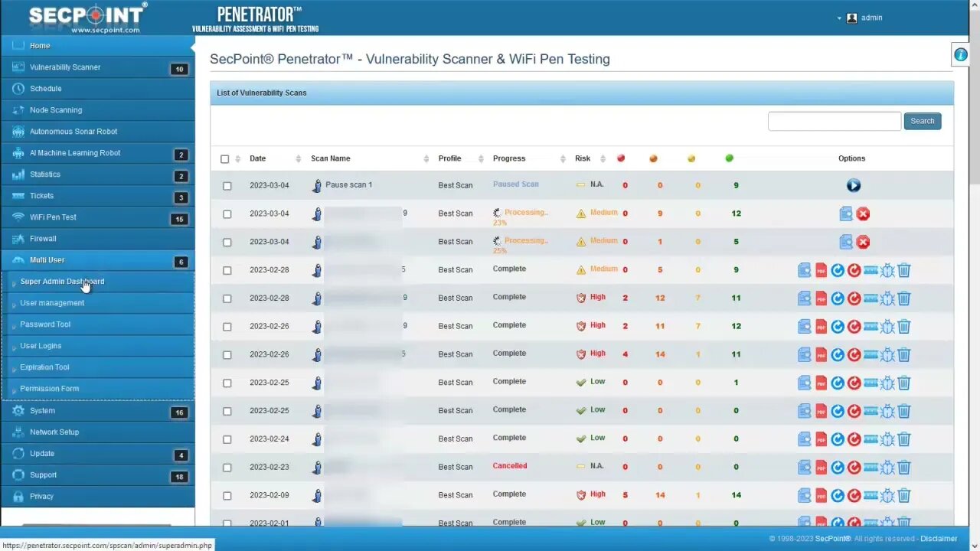
Task: Sort by orange severity dot column
Action: [653, 158]
